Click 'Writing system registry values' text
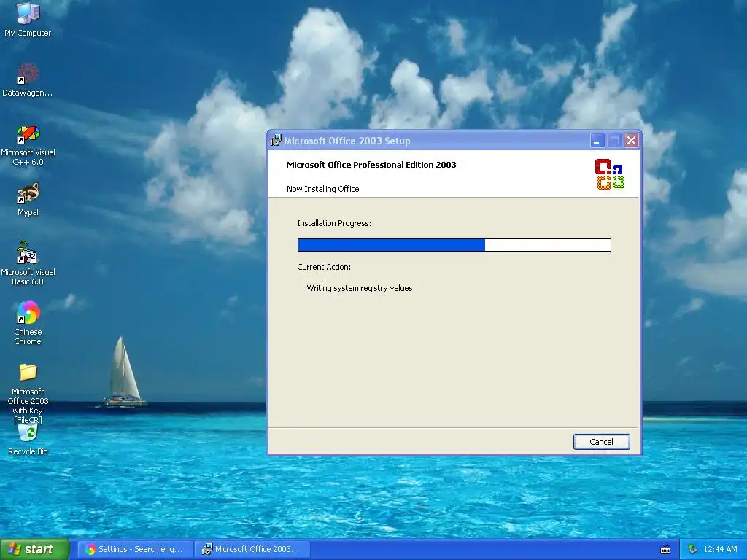The height and width of the screenshot is (560, 747). pos(359,288)
